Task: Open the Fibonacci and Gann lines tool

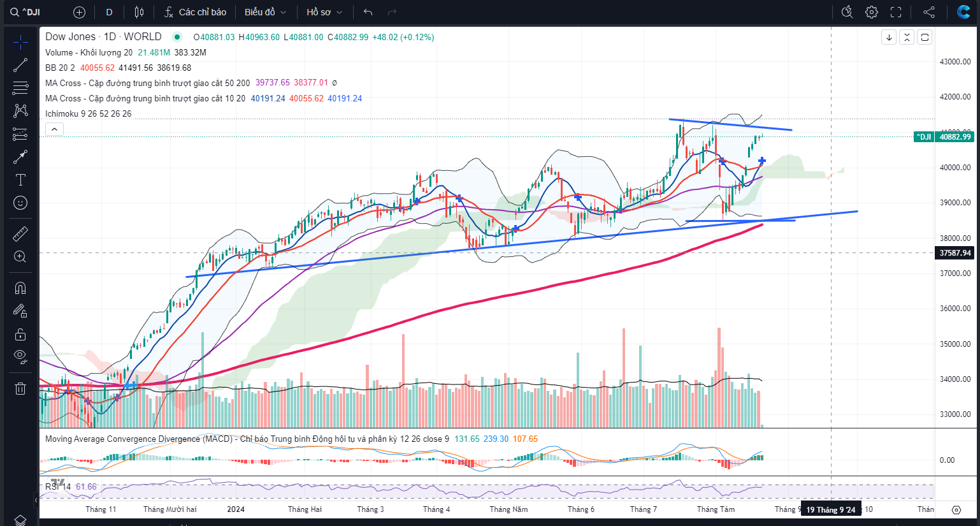Action: click(20, 87)
